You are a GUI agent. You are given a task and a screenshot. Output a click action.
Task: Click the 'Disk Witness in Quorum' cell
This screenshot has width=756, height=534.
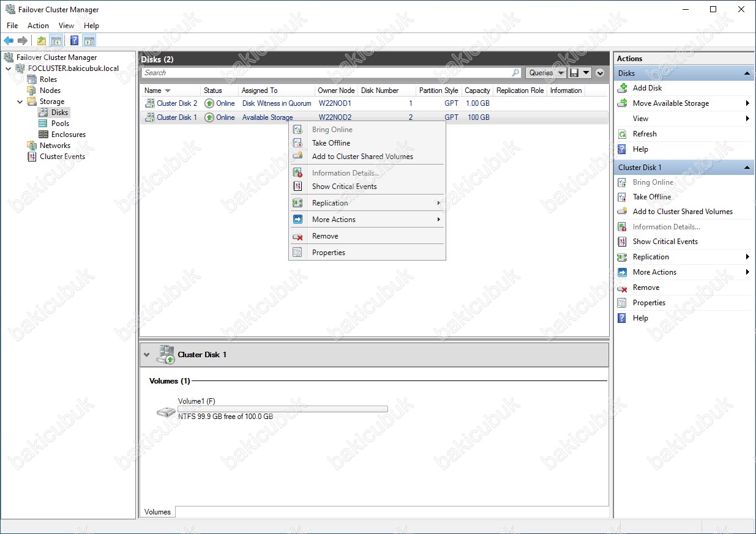tap(277, 103)
